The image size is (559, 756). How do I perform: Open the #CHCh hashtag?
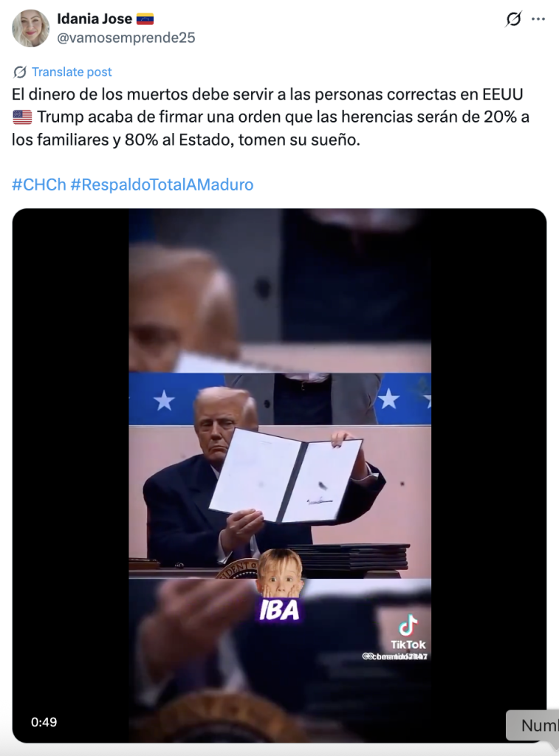(38, 185)
